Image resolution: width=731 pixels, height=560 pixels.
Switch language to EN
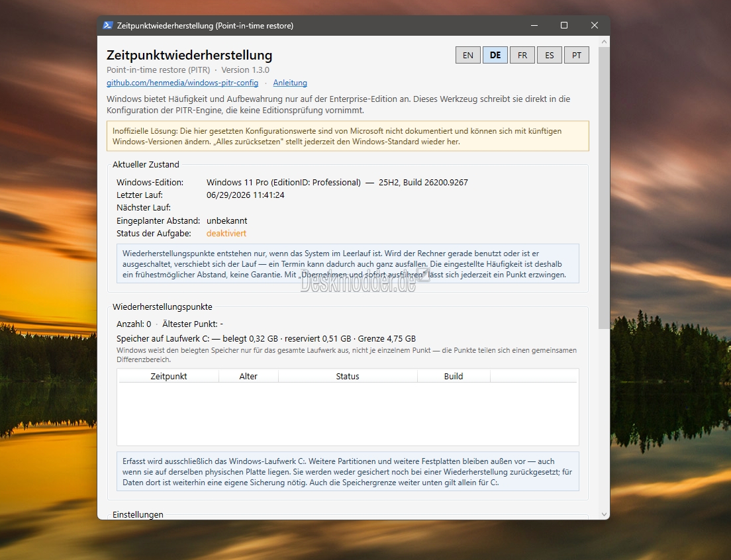click(x=468, y=55)
